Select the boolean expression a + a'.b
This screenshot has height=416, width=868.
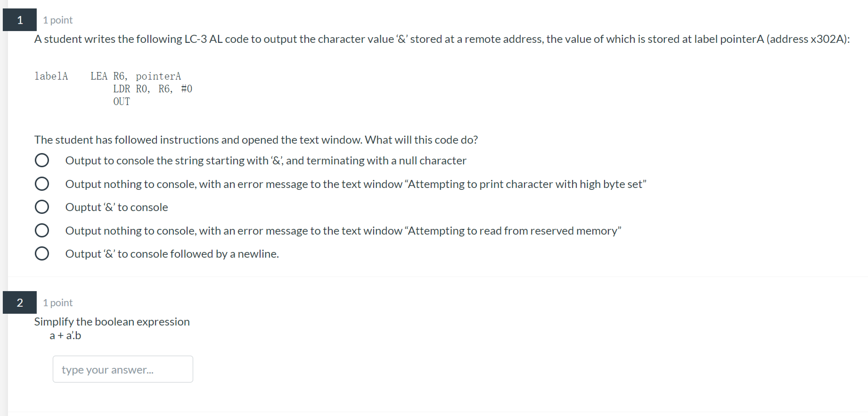point(65,335)
